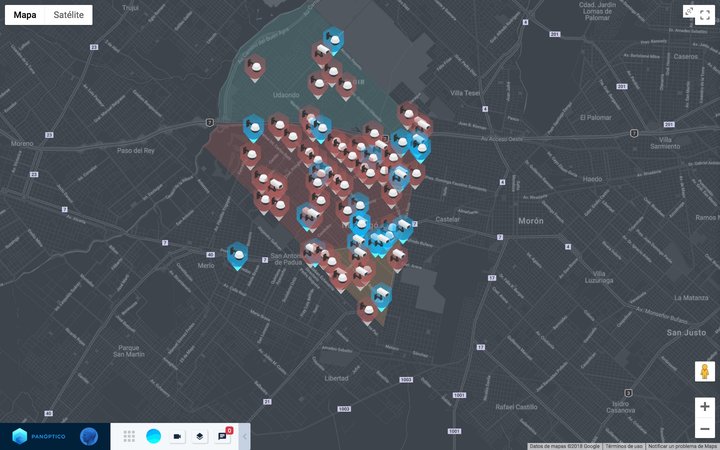Select the Street View pegman
This screenshot has height=450, width=720.
[x=705, y=372]
